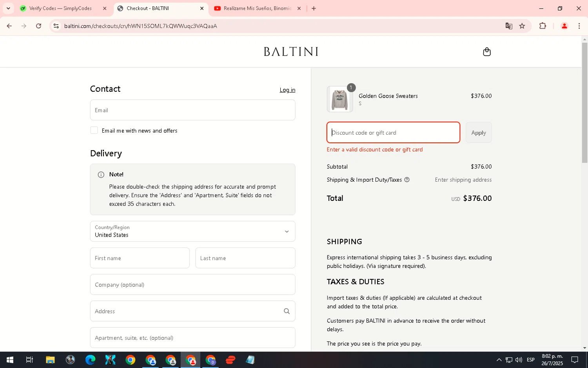Viewport: 588px width, 368px height.
Task: Launch Microsoft Edge from the taskbar
Action: [90, 360]
